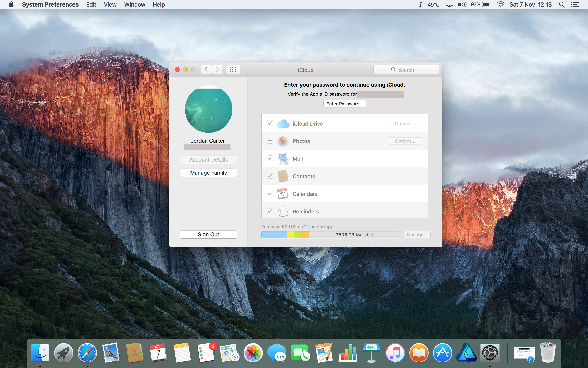
Task: Open Keynote app in the Dock
Action: coord(372,353)
